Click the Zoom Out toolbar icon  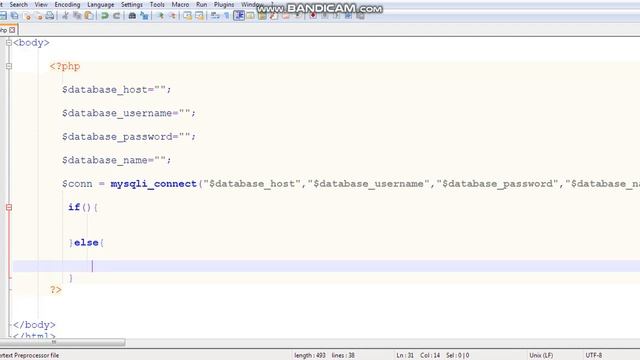172,16
